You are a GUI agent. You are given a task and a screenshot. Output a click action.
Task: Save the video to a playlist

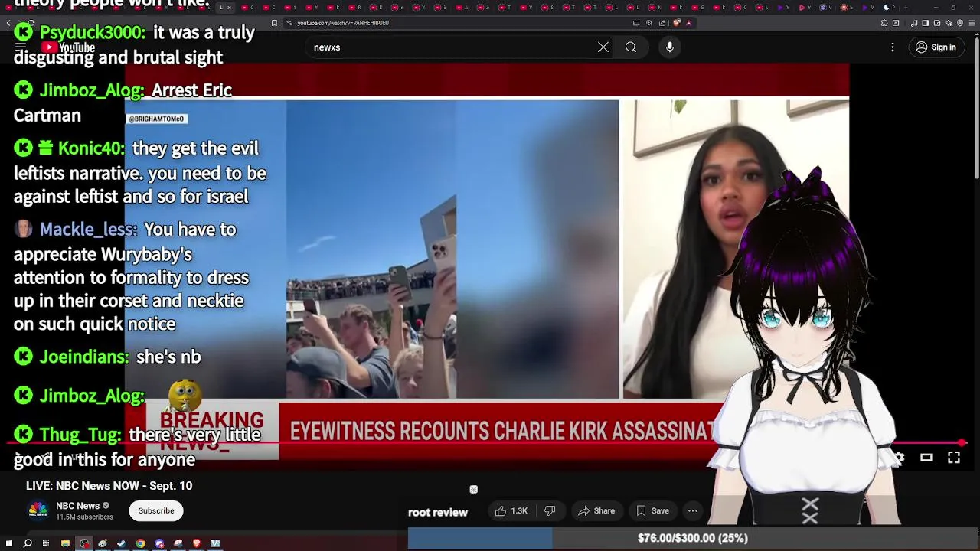[x=653, y=510]
